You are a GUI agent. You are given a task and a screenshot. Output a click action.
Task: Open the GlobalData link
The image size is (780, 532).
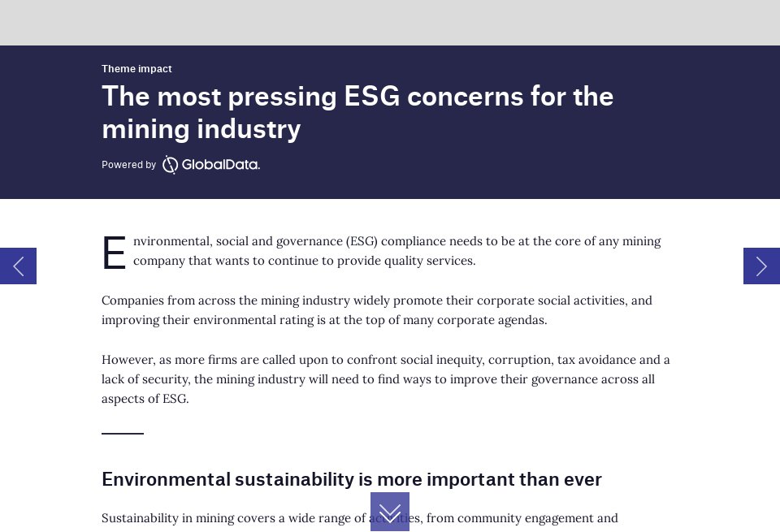point(211,164)
